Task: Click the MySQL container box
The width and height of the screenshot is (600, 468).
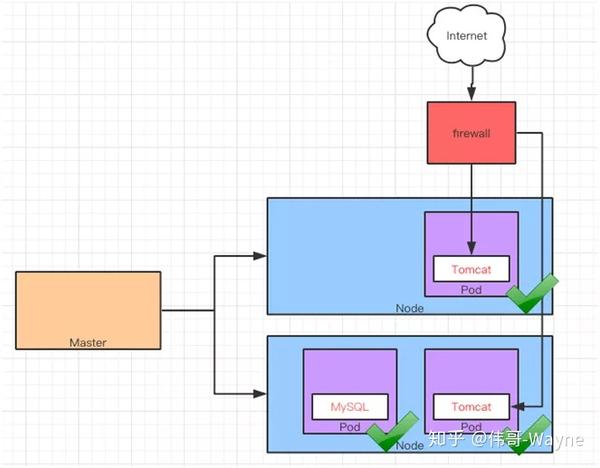Action: pos(350,407)
